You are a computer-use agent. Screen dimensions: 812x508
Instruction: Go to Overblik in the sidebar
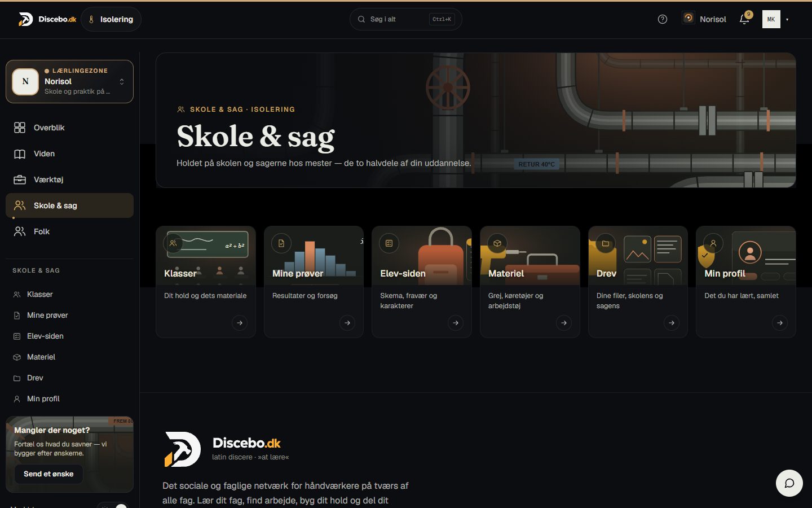[x=69, y=128]
